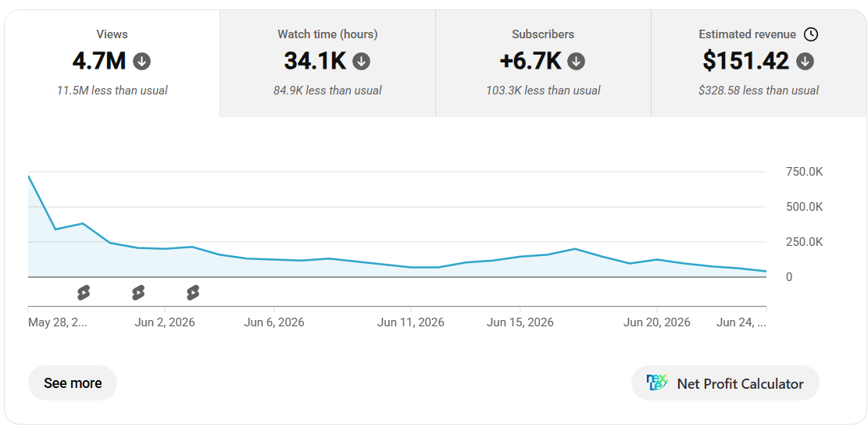Switch to the Views tab
This screenshot has width=868, height=427.
click(x=112, y=63)
